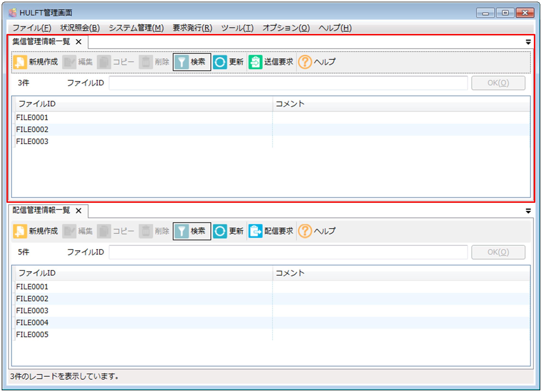The height and width of the screenshot is (392, 542).
Task: Open the システム管理(M) menu
Action: 136,28
